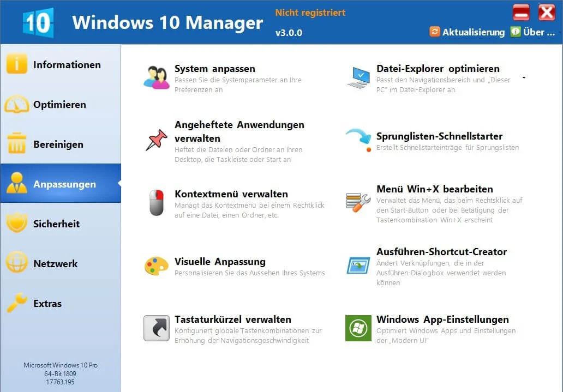This screenshot has width=563, height=392.
Task: Click the Extras wrench icon
Action: click(x=16, y=302)
